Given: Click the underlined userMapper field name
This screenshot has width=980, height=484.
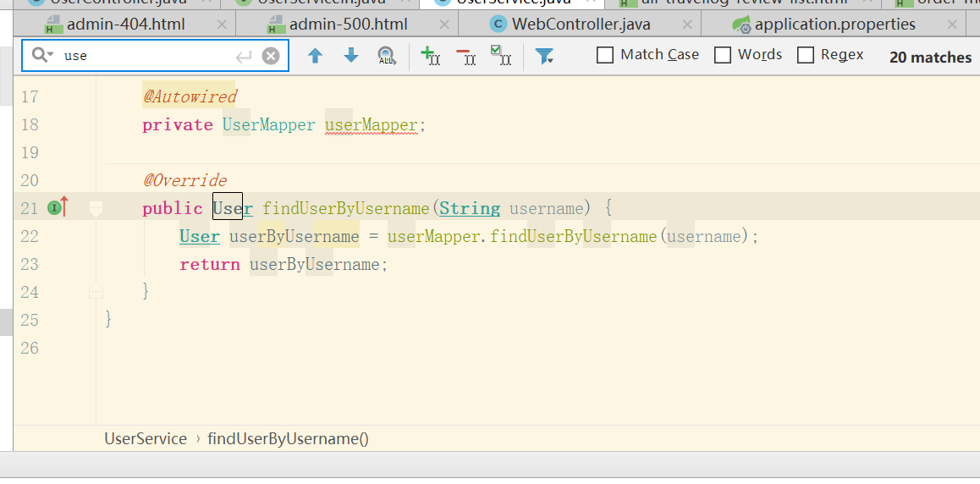Looking at the screenshot, I should click(371, 125).
